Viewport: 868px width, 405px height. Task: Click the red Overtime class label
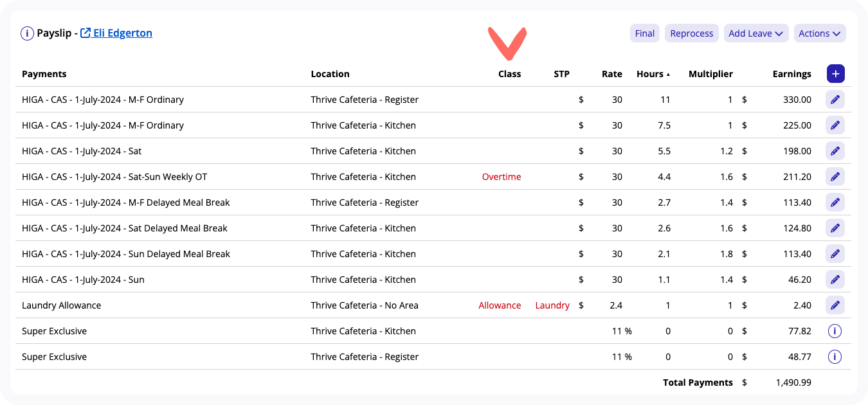pos(502,177)
